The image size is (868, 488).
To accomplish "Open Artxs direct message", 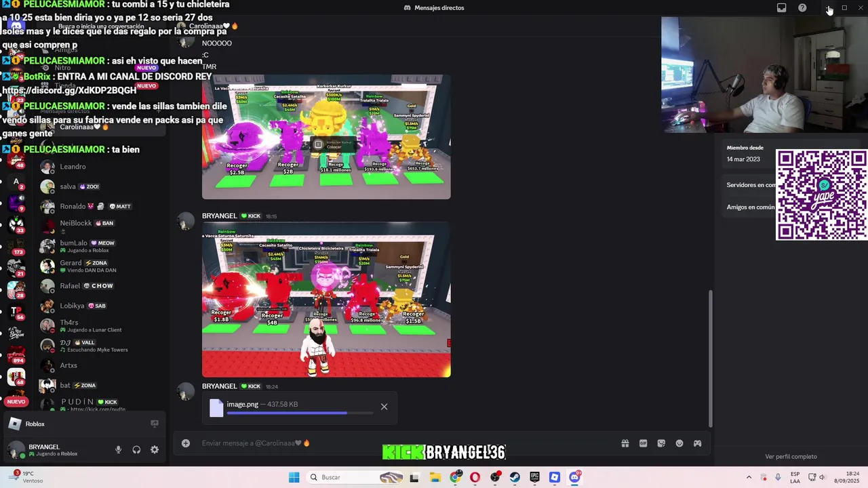I will 102,365.
